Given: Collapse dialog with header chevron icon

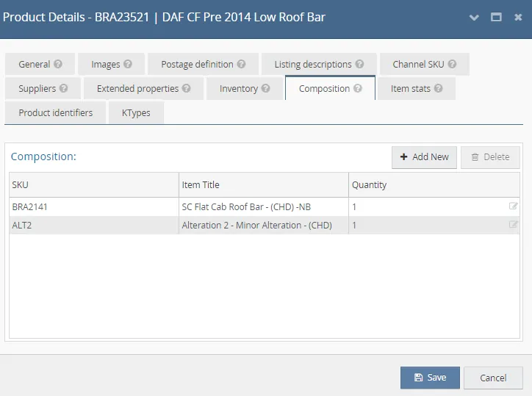Looking at the screenshot, I should click(474, 18).
